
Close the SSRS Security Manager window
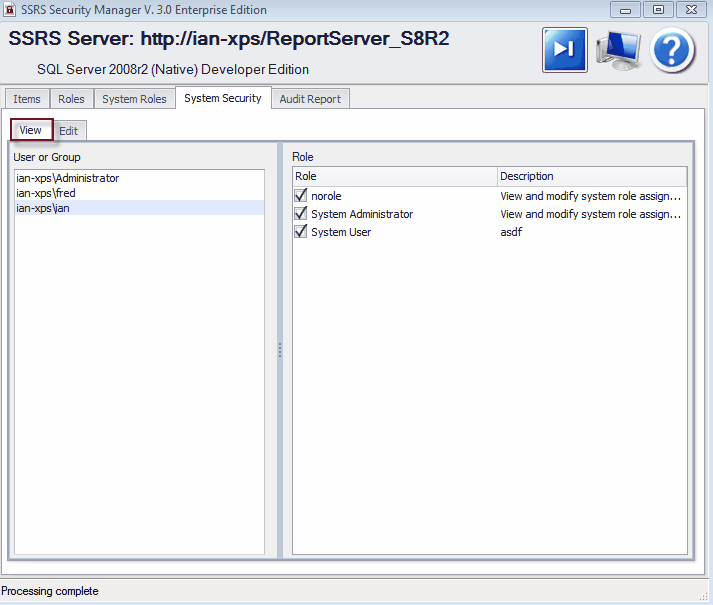[691, 10]
